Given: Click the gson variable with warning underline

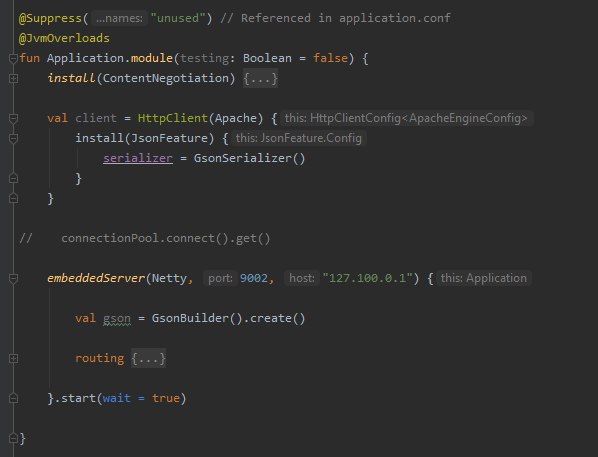Looking at the screenshot, I should [117, 319].
